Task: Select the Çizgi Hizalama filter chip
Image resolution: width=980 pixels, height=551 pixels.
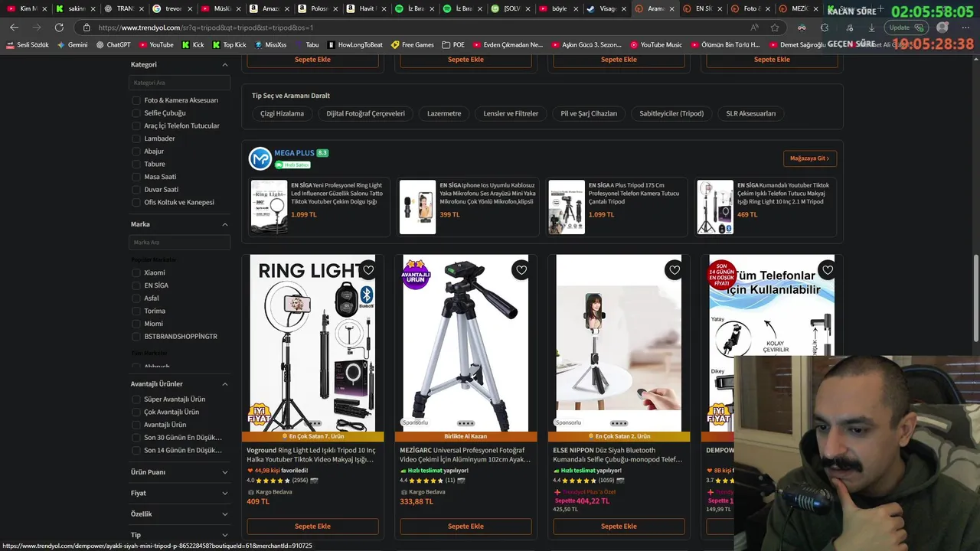Action: [282, 113]
